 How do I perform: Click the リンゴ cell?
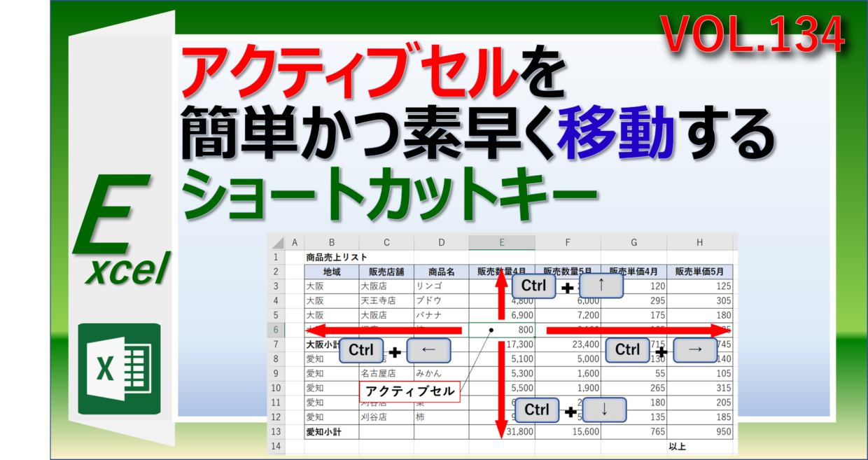click(441, 286)
